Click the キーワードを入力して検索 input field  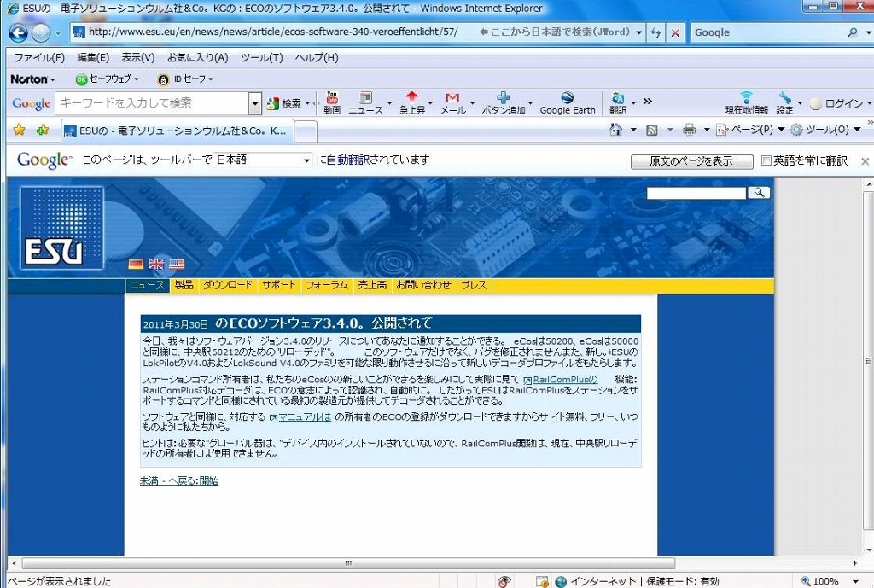click(152, 103)
